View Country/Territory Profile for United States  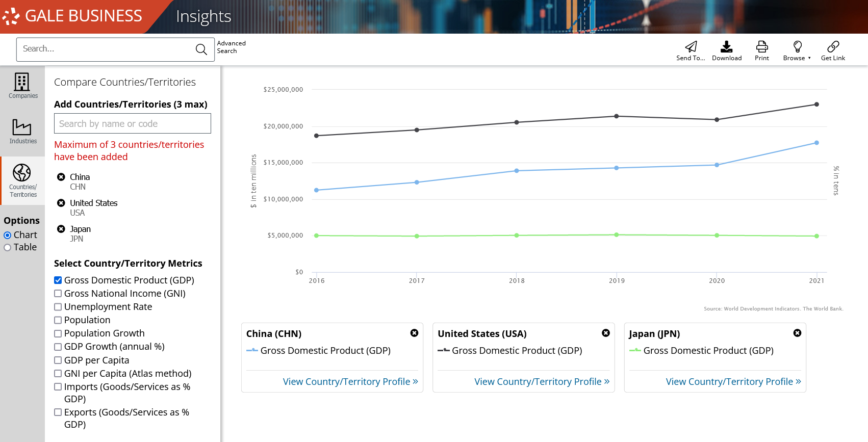(542, 381)
